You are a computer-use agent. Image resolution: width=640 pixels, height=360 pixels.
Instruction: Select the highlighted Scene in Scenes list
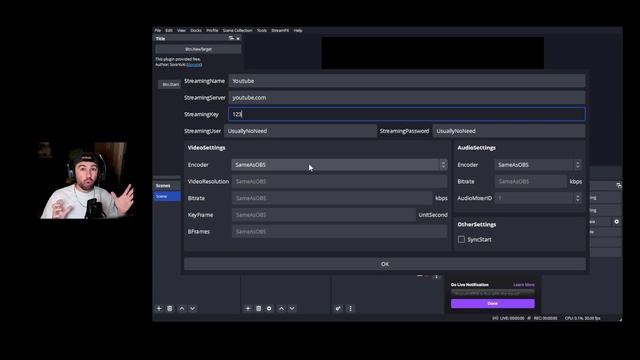(x=167, y=196)
